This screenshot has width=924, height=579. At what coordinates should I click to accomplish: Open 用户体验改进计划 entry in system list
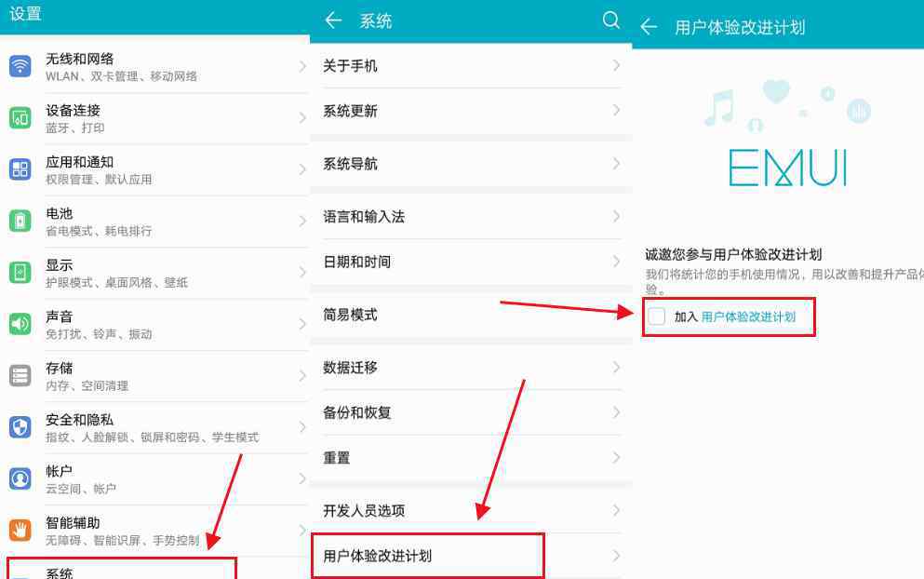point(426,556)
